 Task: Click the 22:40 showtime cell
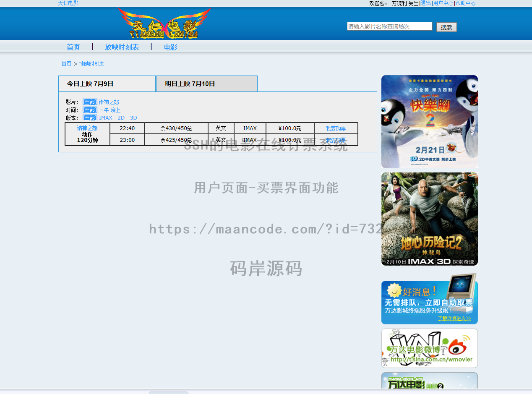click(x=127, y=128)
